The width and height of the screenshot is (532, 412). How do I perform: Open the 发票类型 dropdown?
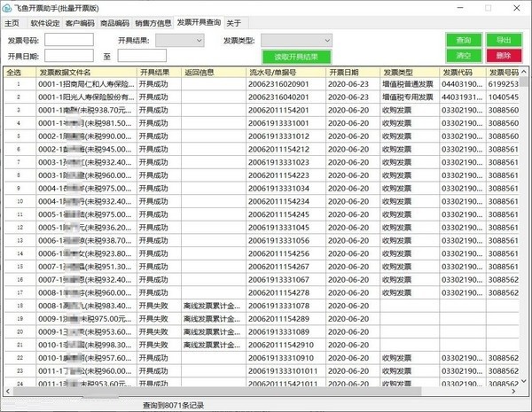296,41
